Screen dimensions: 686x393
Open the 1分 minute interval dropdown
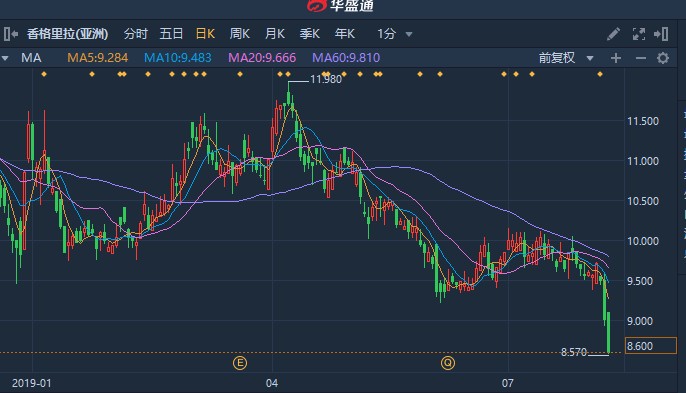(x=395, y=34)
